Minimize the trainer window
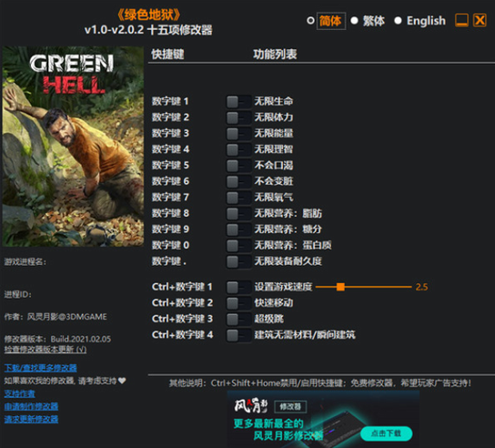This screenshot has width=495, height=448. click(461, 21)
